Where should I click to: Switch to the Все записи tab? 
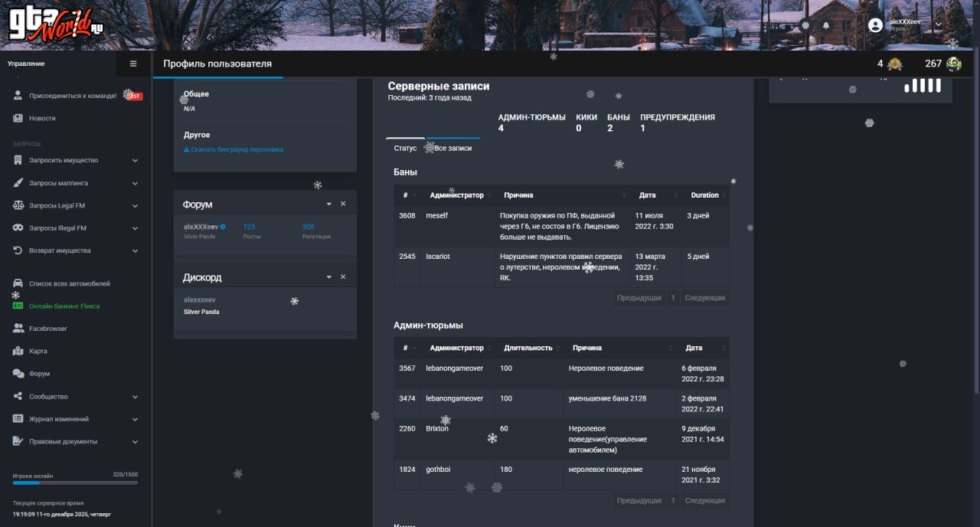click(x=453, y=148)
